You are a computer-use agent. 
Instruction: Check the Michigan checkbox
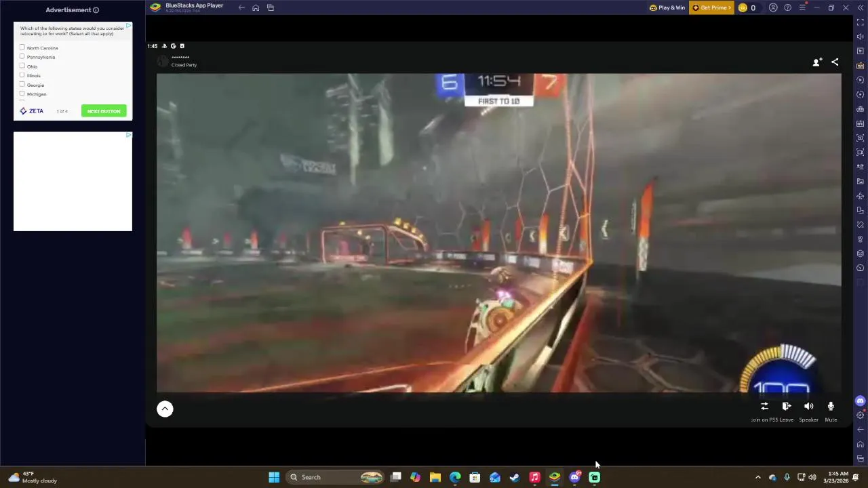coord(22,94)
